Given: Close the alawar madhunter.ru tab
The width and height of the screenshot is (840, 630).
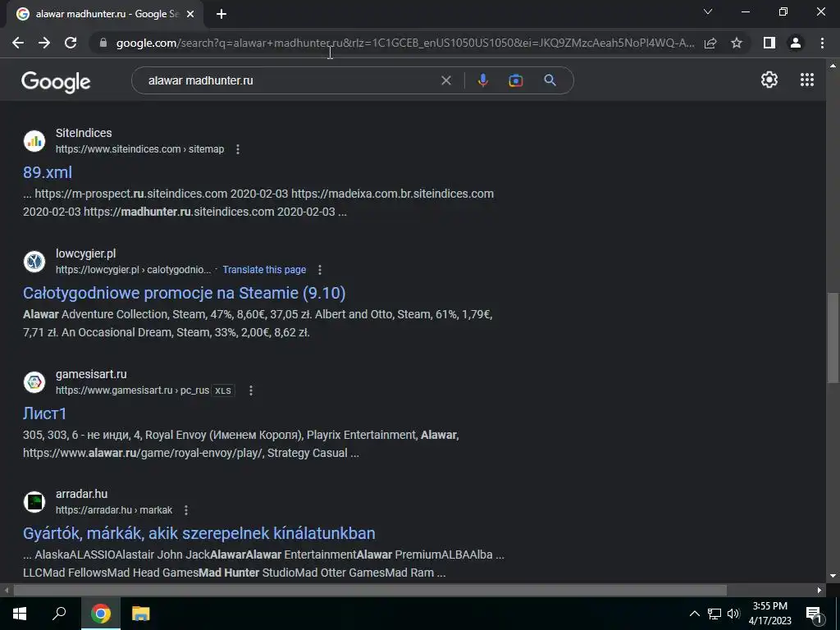Looking at the screenshot, I should [x=190, y=15].
